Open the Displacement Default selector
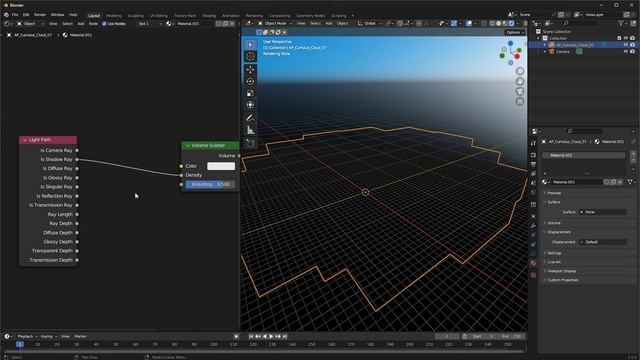Screen dimensions: 640x360 click(x=603, y=242)
